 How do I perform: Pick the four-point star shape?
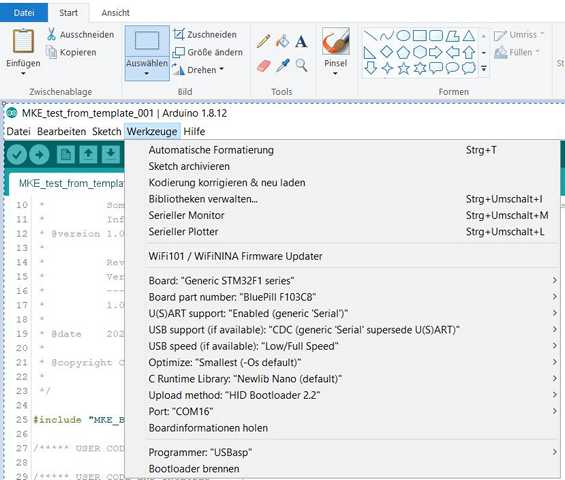387,68
